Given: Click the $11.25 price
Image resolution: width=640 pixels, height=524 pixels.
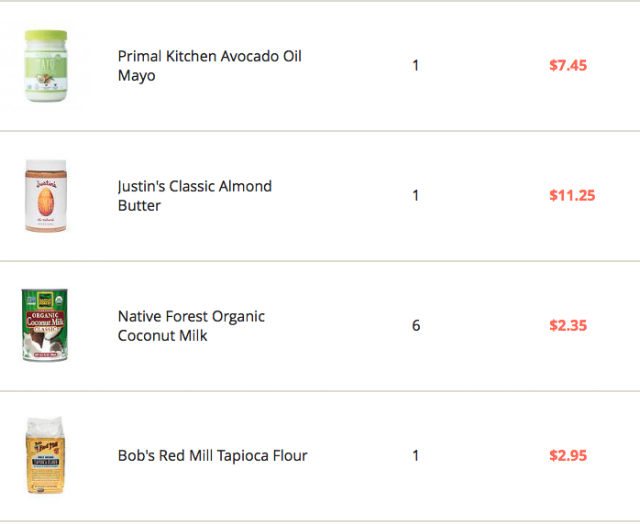Looking at the screenshot, I should (572, 196).
